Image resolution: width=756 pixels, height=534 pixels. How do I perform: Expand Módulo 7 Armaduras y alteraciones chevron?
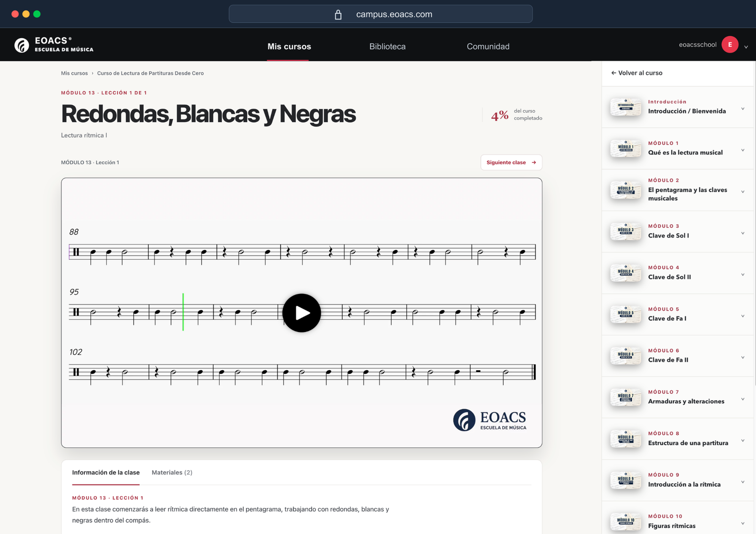743,399
